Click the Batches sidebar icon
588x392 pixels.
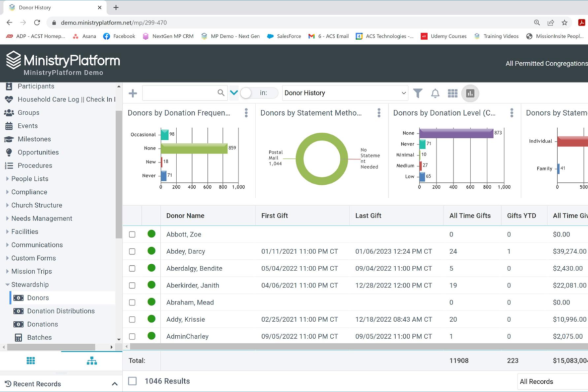click(x=19, y=337)
